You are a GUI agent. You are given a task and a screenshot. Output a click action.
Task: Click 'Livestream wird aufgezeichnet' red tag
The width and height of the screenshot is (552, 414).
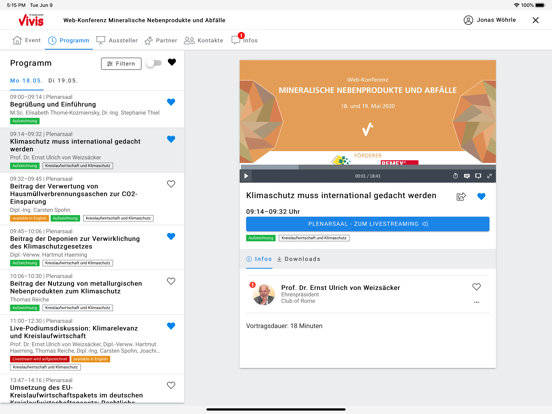(x=40, y=359)
